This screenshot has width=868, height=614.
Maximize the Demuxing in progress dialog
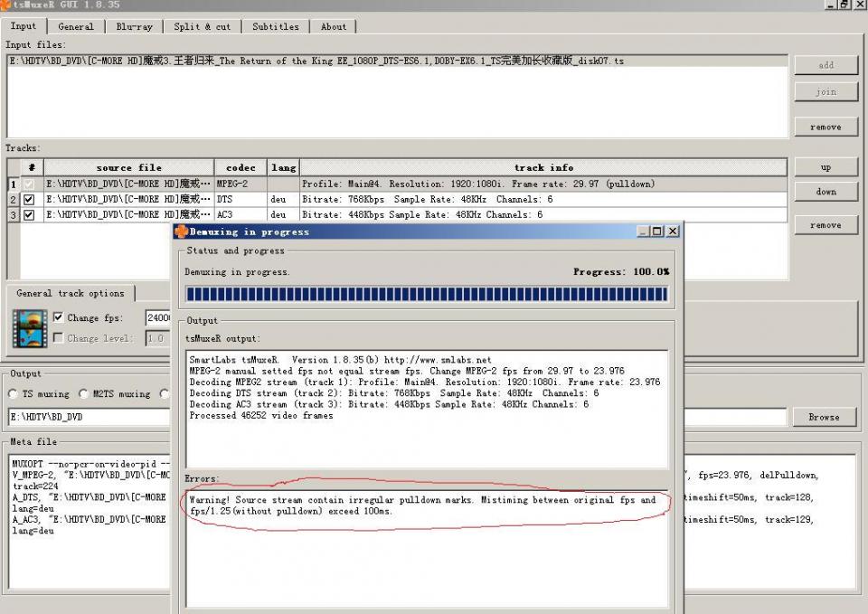coord(657,231)
